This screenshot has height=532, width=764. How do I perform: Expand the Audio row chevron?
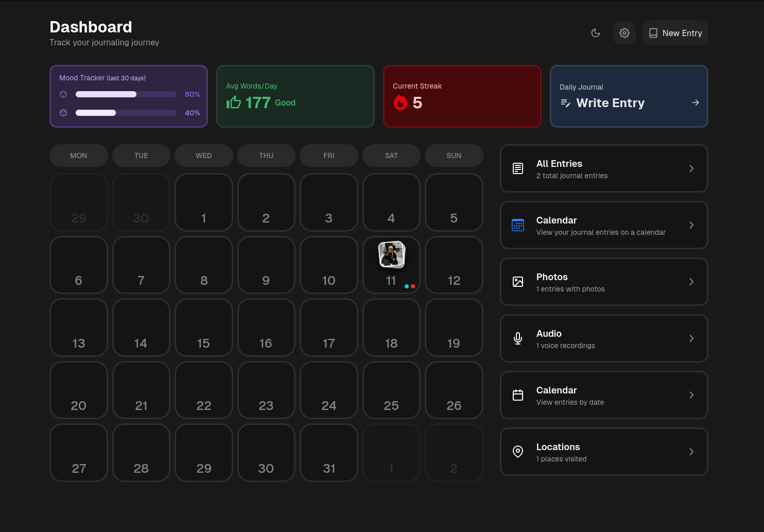691,338
